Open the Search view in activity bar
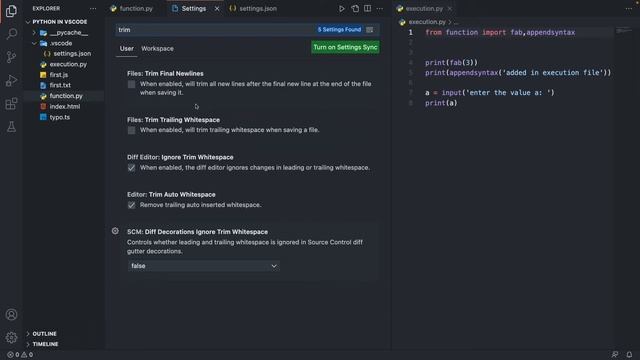 pos(11,33)
